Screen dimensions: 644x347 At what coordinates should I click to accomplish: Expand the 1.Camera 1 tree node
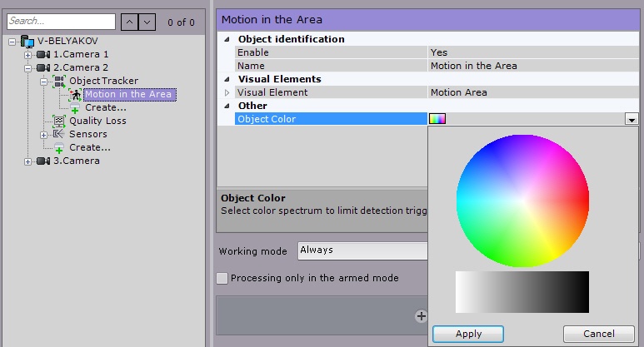point(28,54)
